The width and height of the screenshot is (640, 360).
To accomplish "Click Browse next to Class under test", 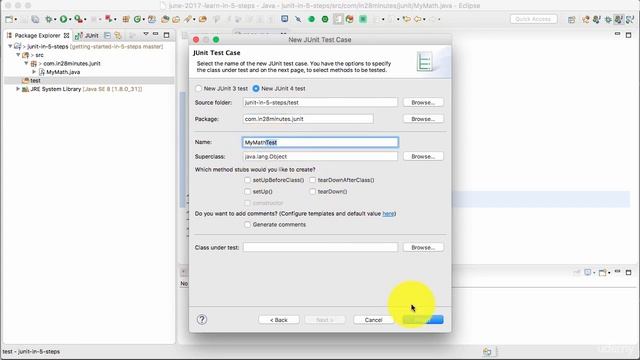I will (423, 247).
